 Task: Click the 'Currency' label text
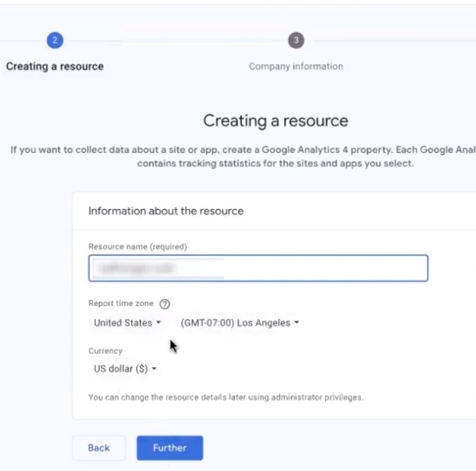point(105,351)
